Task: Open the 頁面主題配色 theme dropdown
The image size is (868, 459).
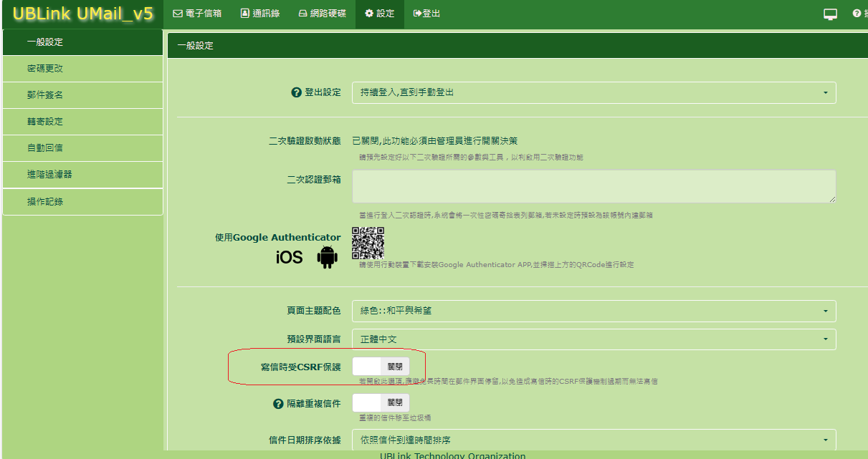Action: [593, 311]
